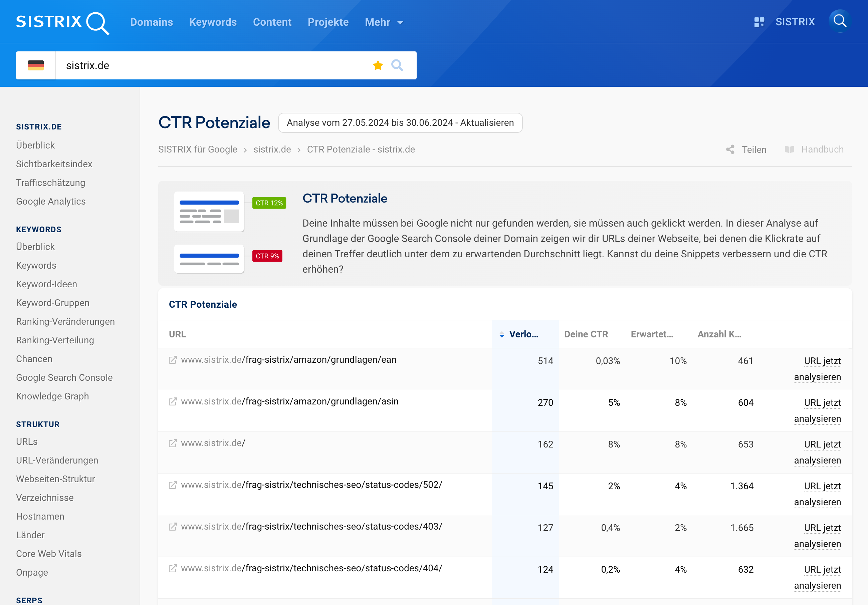
Task: Click URL jetzt analysieren for the ean row
Action: coord(817,369)
